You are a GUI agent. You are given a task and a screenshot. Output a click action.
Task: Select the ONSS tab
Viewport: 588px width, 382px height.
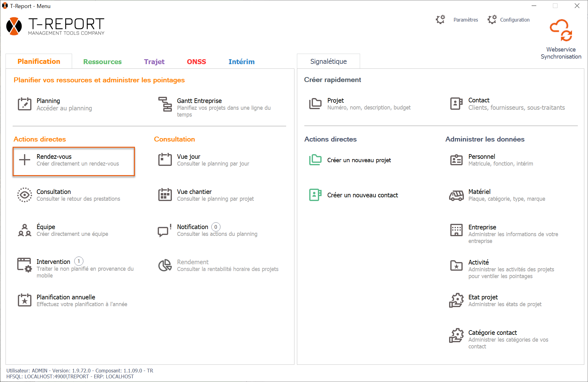[x=196, y=62]
